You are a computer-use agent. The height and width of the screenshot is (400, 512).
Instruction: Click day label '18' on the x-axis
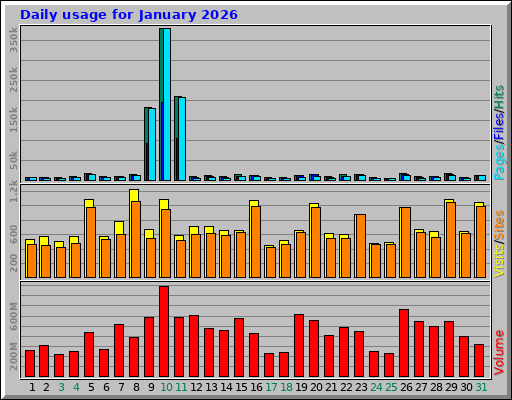coord(286,387)
